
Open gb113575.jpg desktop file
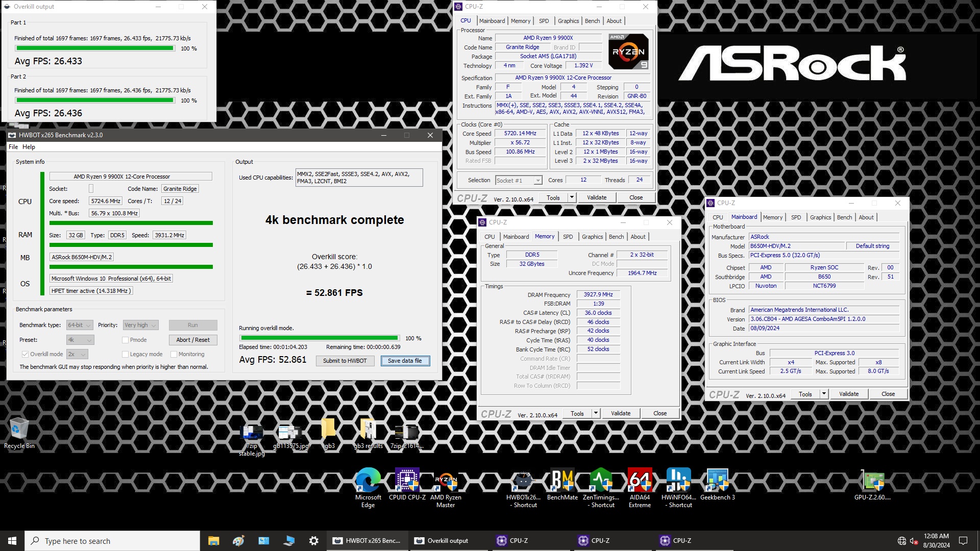click(290, 437)
